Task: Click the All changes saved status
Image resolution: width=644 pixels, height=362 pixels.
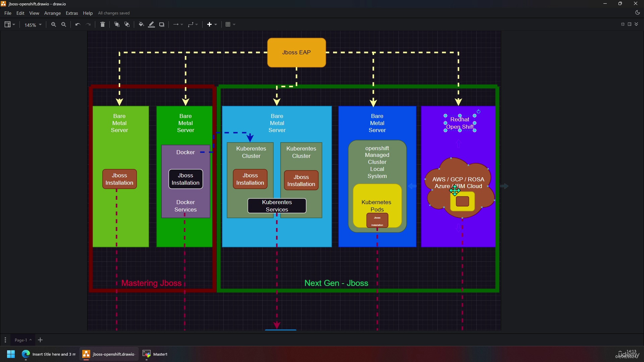Action: pyautogui.click(x=114, y=13)
